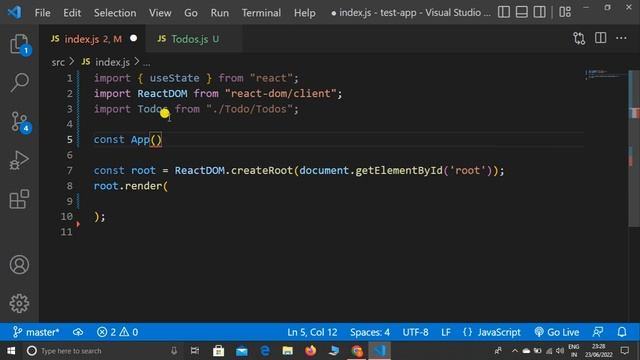Open the Help menu
This screenshot has height=360, width=640.
click(x=304, y=13)
